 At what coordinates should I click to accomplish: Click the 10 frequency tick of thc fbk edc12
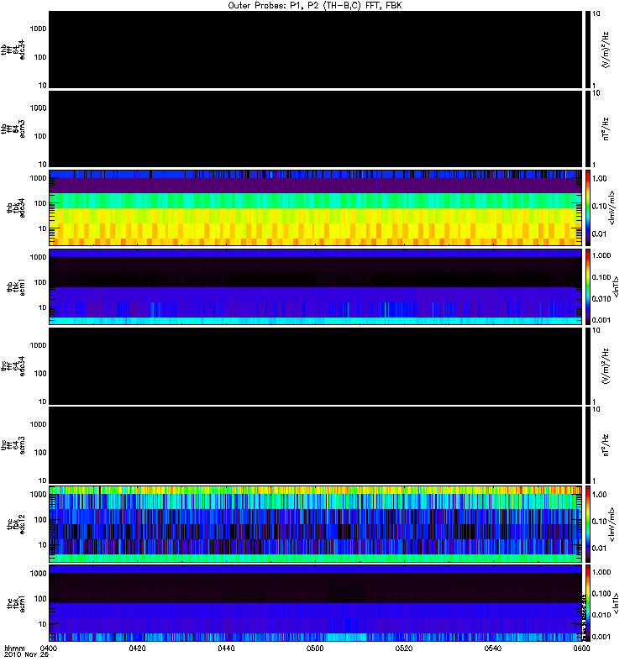(x=43, y=544)
